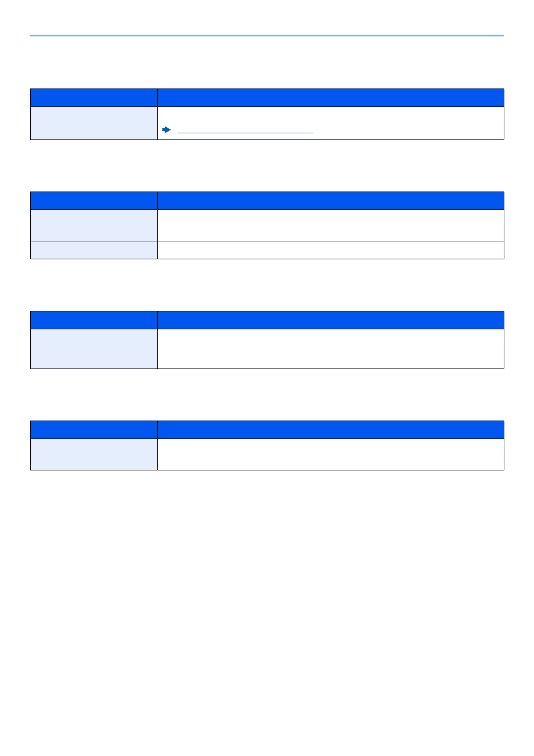Click fourth table's white content cell
The height and width of the screenshot is (756, 534).
[330, 454]
